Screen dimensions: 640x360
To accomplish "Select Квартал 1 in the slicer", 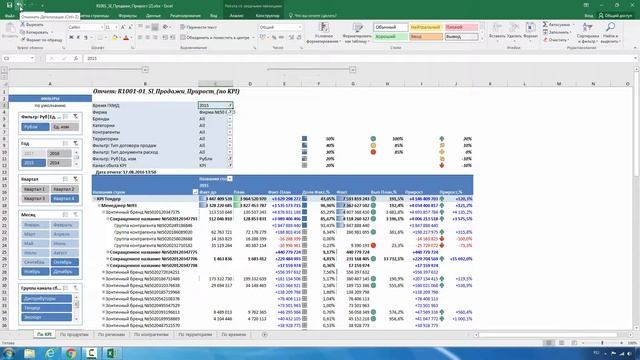I will tap(35, 189).
